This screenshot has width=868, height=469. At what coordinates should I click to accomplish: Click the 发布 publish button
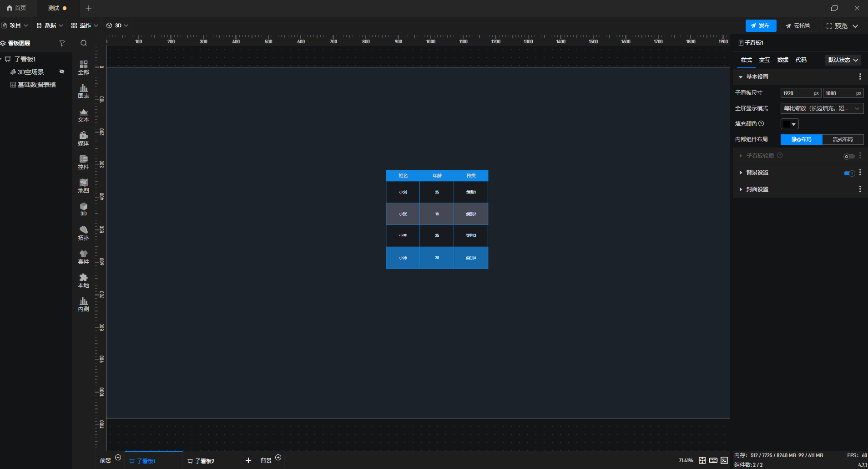pos(761,26)
